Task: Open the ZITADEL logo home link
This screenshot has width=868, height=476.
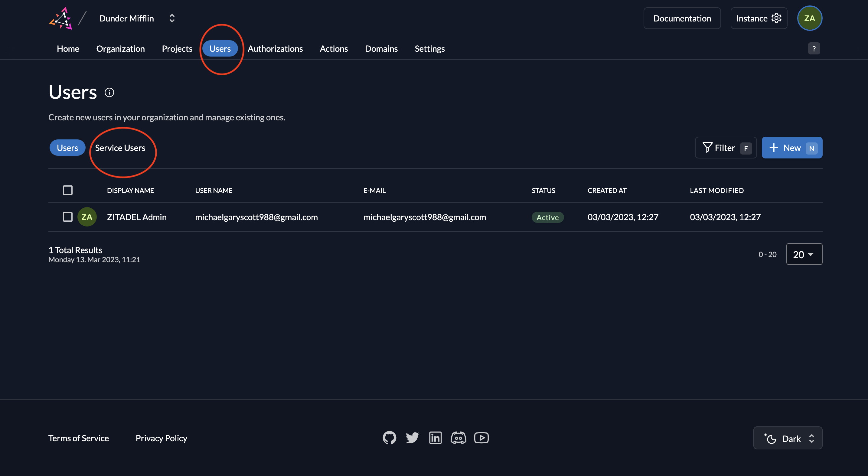Action: (61, 18)
